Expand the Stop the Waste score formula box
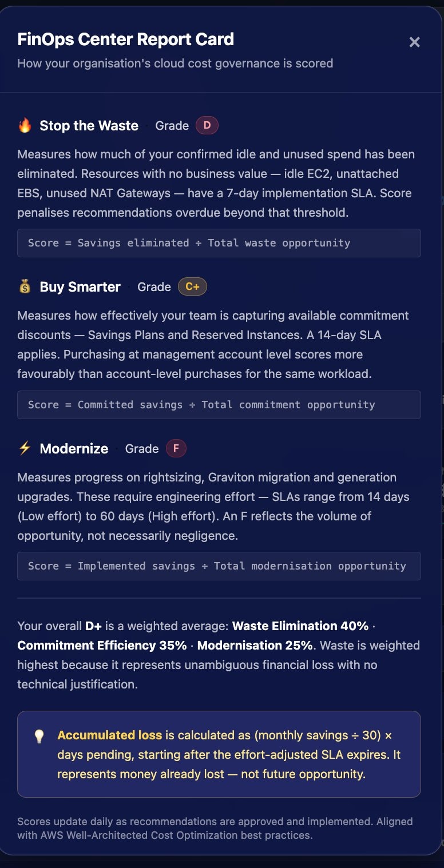Image resolution: width=444 pixels, height=868 pixels. click(x=219, y=243)
